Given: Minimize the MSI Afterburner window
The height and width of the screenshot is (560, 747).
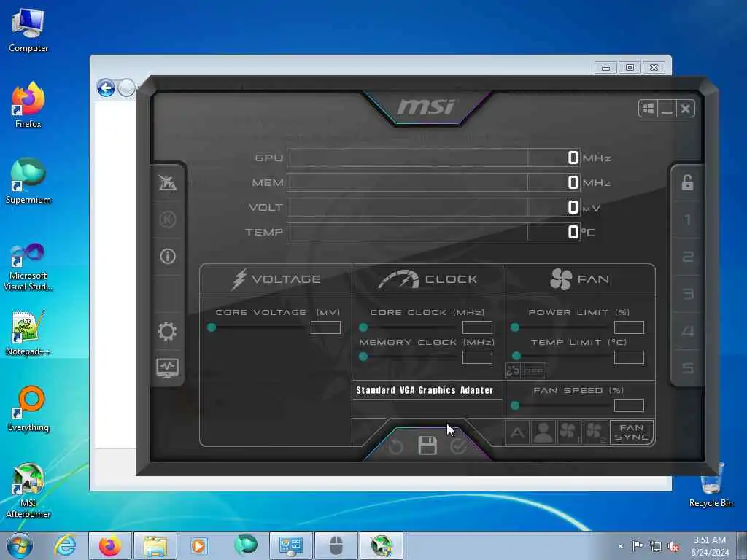Looking at the screenshot, I should tap(667, 109).
